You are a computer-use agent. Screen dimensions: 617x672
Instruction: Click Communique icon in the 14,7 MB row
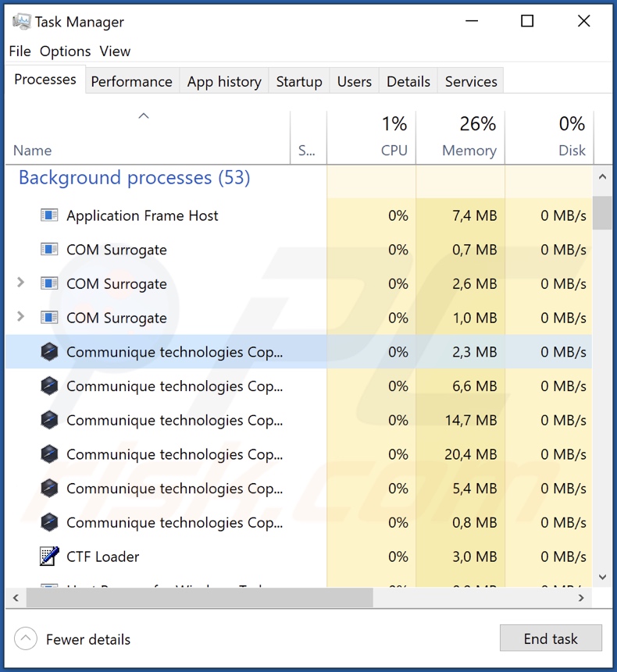[x=49, y=420]
